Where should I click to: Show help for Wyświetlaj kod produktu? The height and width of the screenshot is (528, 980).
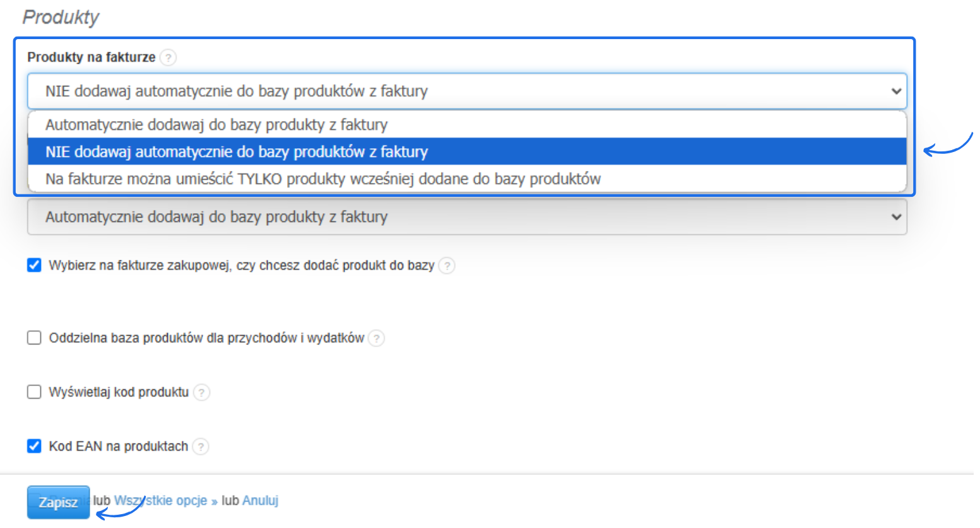[201, 392]
